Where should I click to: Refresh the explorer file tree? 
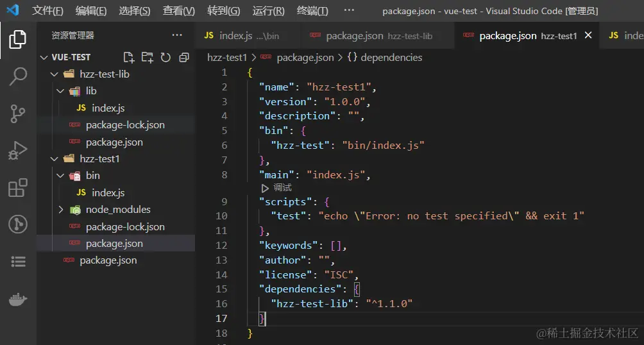click(x=165, y=58)
